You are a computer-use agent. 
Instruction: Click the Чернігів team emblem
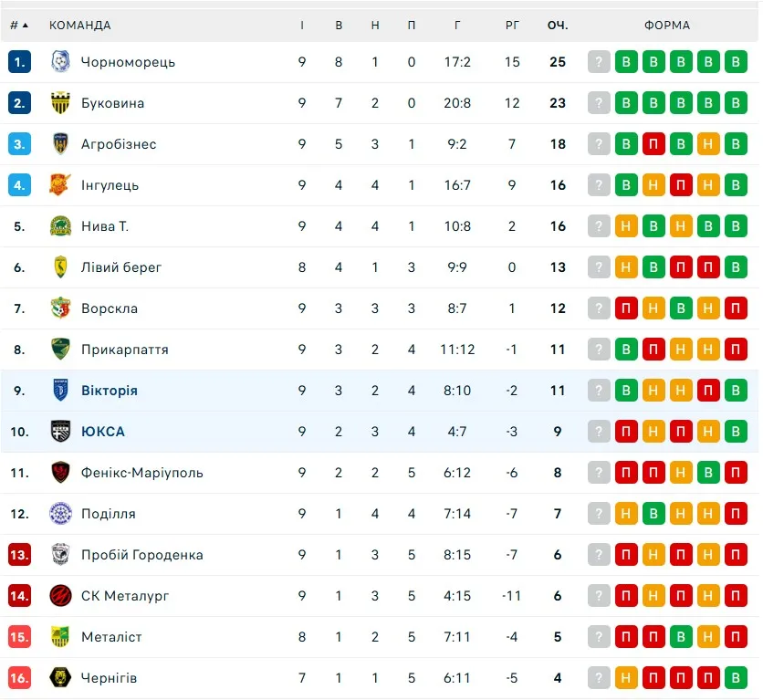tap(60, 678)
